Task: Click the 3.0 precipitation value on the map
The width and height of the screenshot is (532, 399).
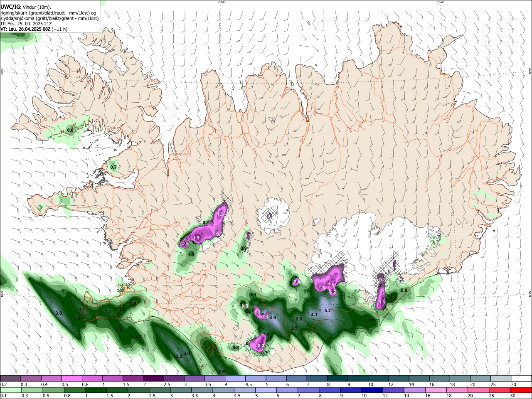Action: [x=187, y=353]
